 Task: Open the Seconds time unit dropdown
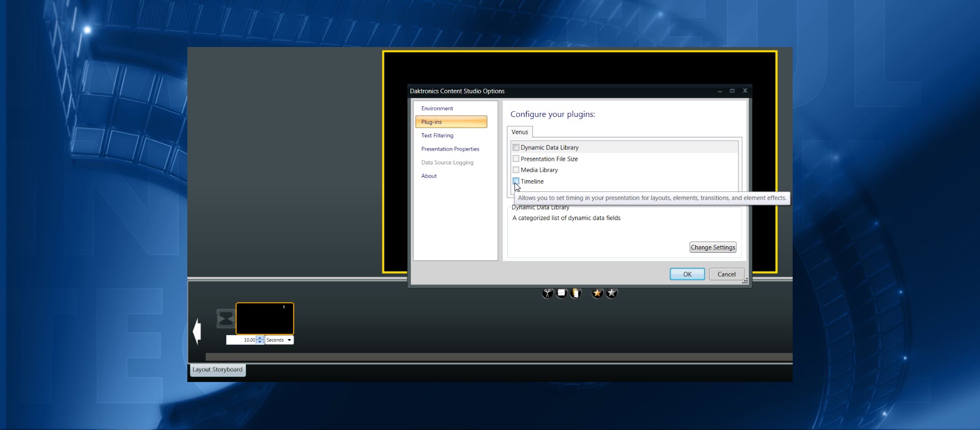pos(279,340)
